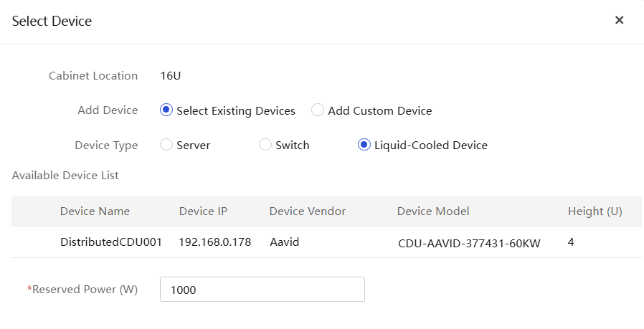Select the Add Custom Device radio button
The height and width of the screenshot is (329, 644).
click(x=318, y=110)
